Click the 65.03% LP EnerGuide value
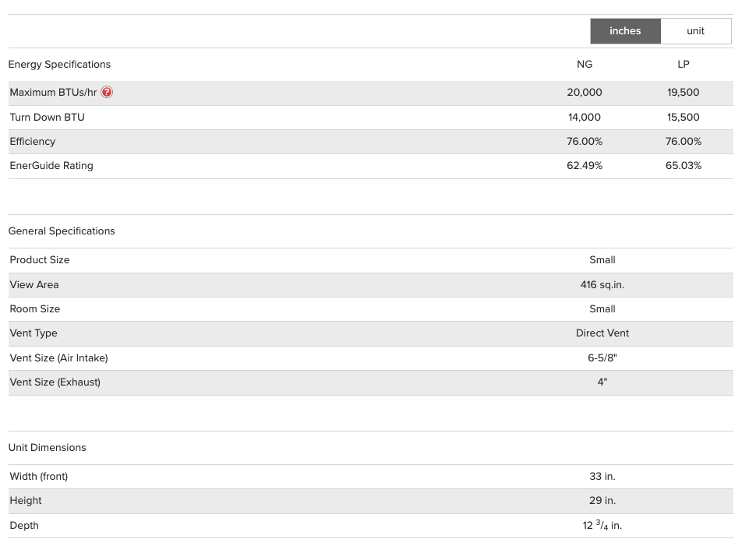Image resolution: width=756 pixels, height=546 pixels. [x=684, y=166]
